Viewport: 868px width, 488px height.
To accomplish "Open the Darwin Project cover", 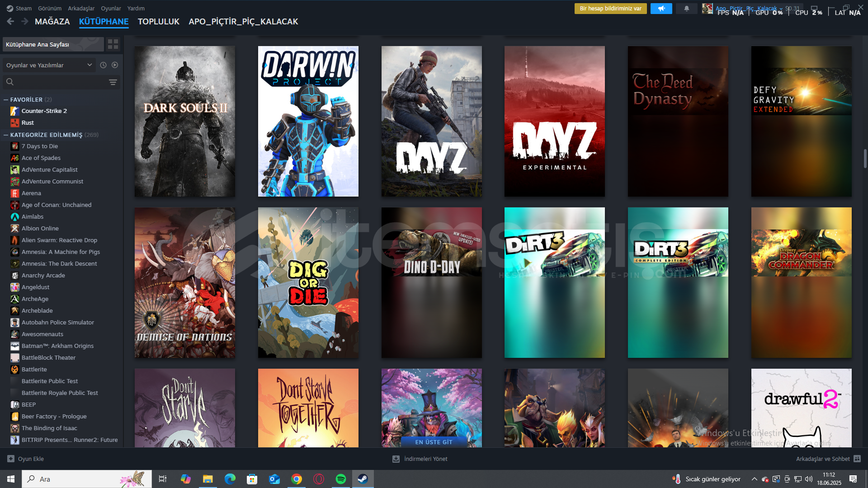I will [x=308, y=121].
